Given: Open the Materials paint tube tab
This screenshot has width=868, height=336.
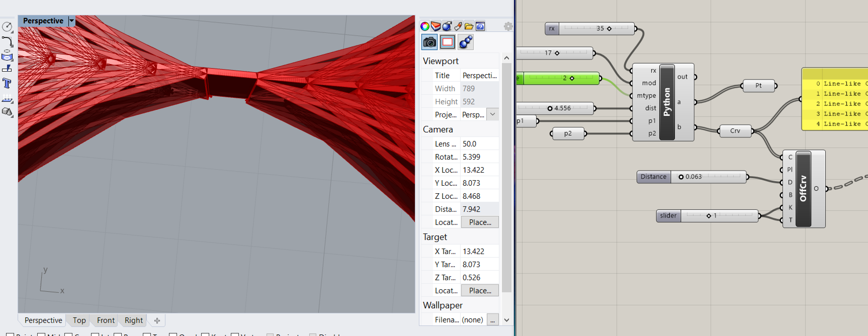Looking at the screenshot, I should click(458, 26).
